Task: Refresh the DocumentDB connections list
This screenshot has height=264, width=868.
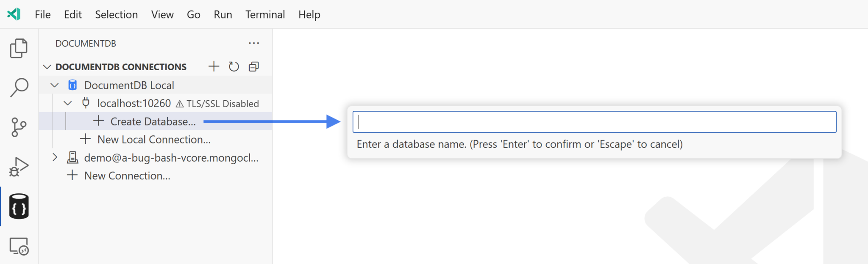Action: (234, 66)
